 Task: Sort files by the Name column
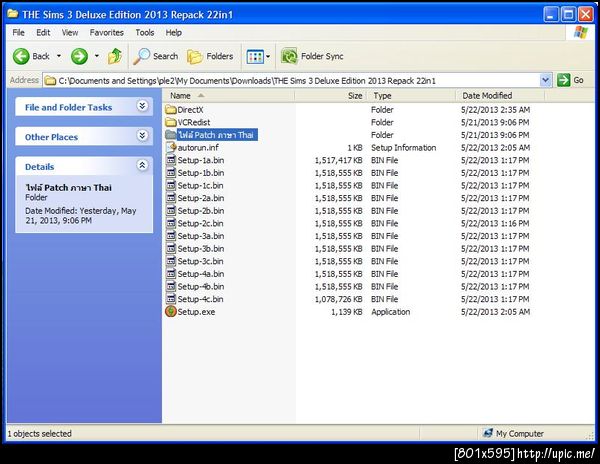click(229, 96)
